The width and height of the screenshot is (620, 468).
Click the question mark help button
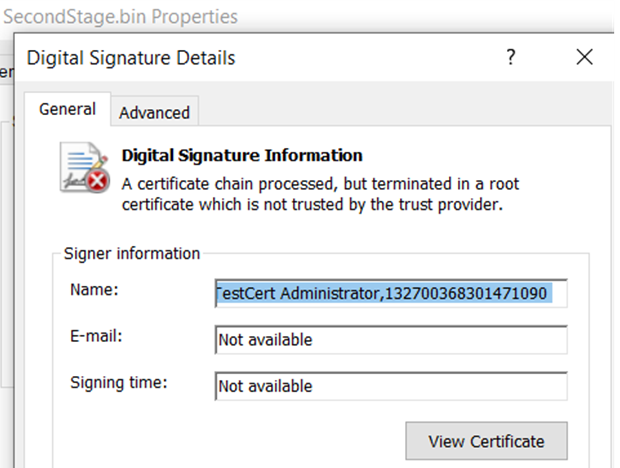tap(511, 57)
